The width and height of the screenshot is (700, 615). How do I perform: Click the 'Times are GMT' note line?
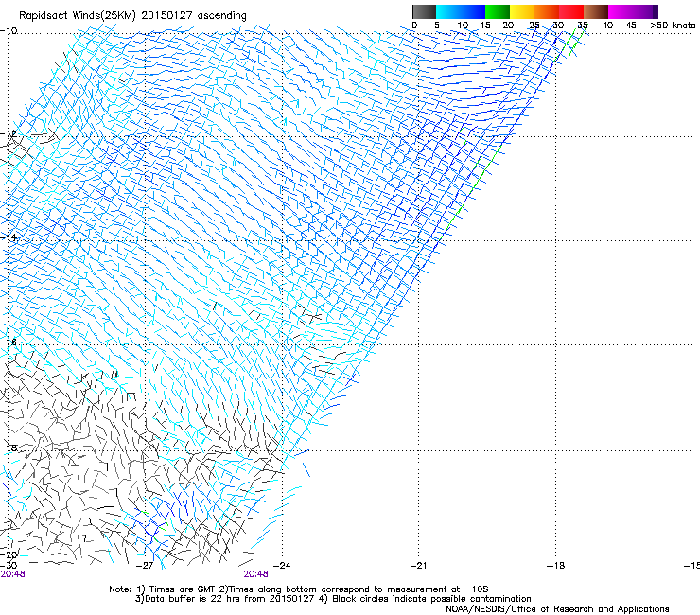(299, 589)
